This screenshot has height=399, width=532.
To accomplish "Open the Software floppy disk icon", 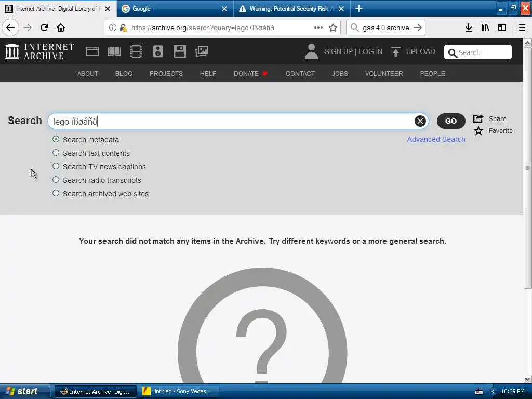I will [x=179, y=51].
